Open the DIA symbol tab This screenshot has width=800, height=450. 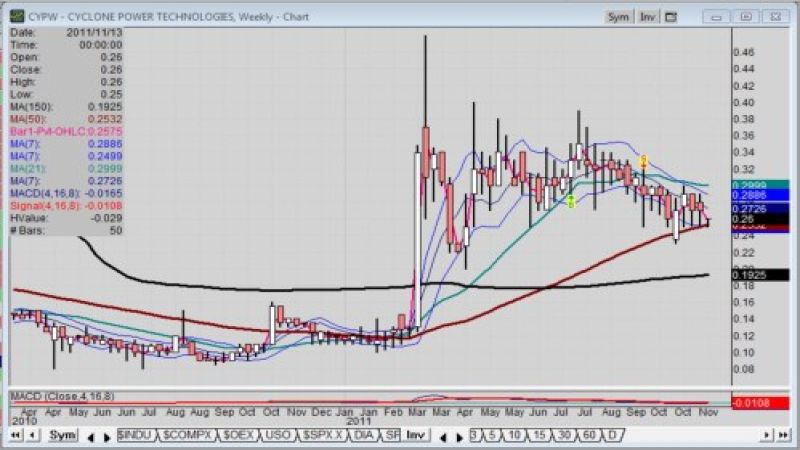click(363, 435)
